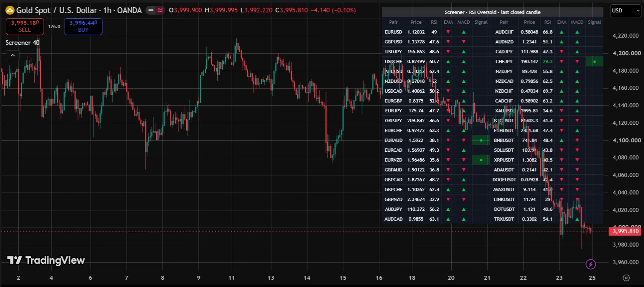Click the current price label 3,995.810
This screenshot has height=287, width=644.
coord(625,231)
